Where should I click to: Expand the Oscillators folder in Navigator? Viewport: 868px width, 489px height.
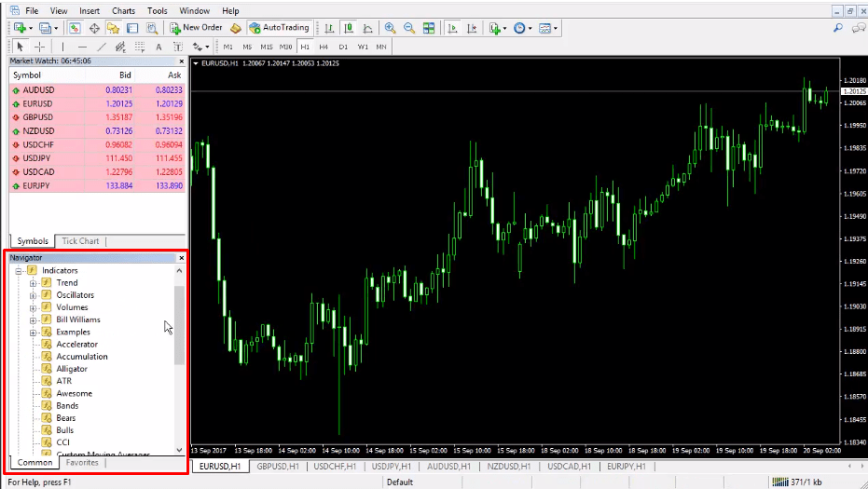tap(34, 295)
